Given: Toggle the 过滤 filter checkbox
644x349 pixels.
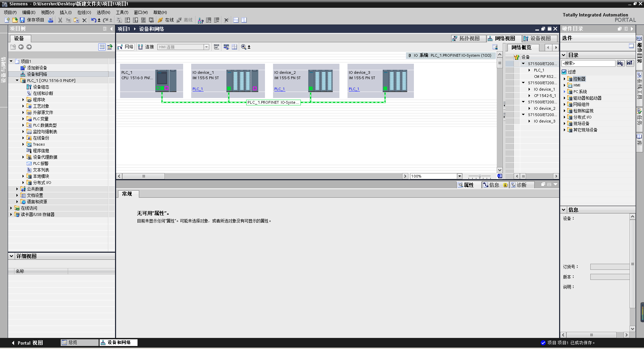Looking at the screenshot, I should [x=564, y=72].
